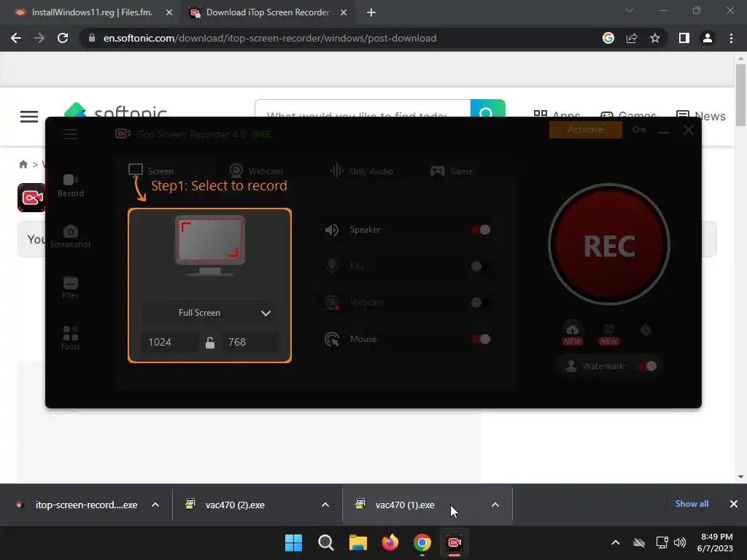
Task: Show hidden system tray icons
Action: (x=616, y=542)
